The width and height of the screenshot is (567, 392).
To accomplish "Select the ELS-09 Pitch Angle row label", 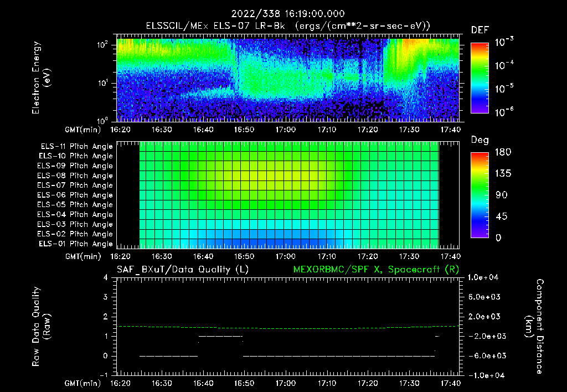I will (x=75, y=166).
